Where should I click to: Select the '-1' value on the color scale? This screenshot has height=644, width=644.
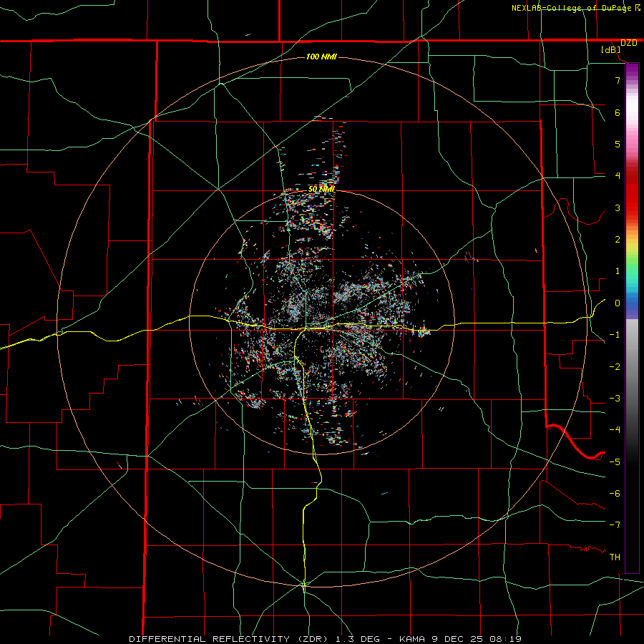point(615,335)
